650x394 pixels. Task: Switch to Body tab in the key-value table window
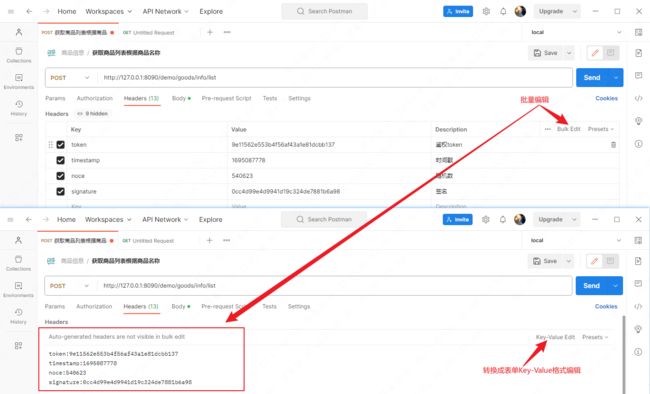[181, 98]
